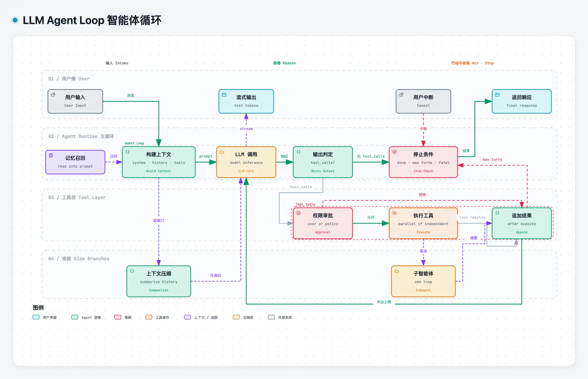Click the 工具操作 orange legend swatch
Screen dimensions: 588x379
tap(148, 317)
